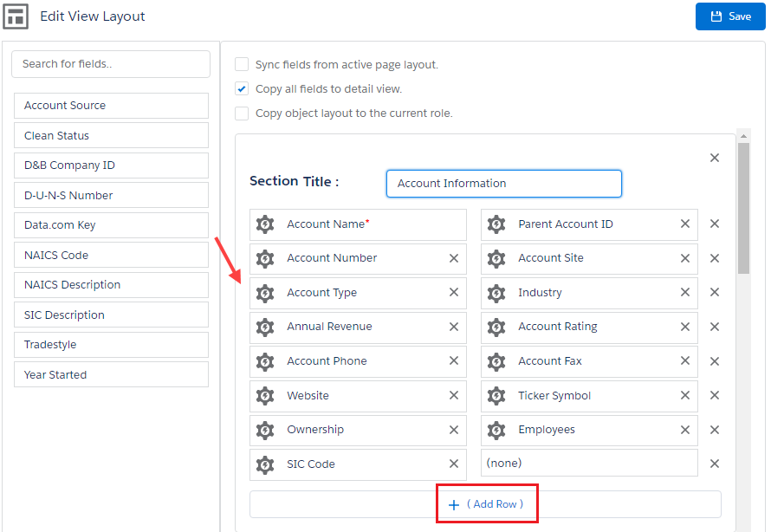Viewport: 771px width, 532px height.
Task: Click the Edit View Layout header icon
Action: 16,16
